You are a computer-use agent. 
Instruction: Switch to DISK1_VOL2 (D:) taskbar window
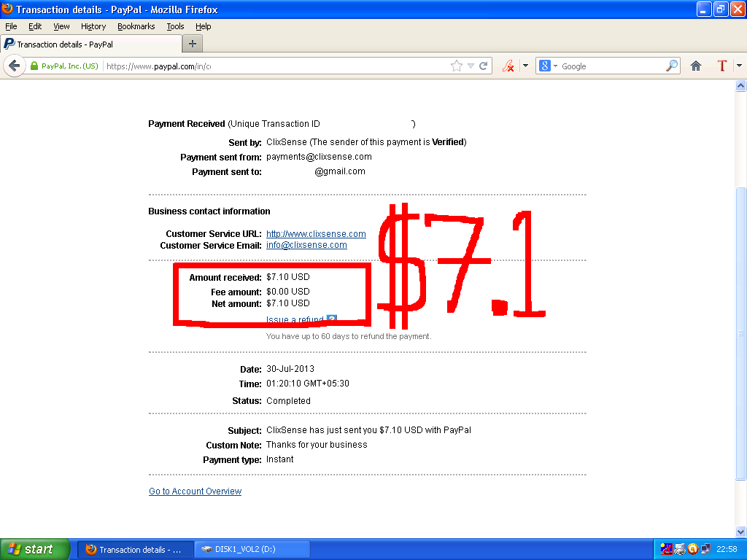click(252, 550)
